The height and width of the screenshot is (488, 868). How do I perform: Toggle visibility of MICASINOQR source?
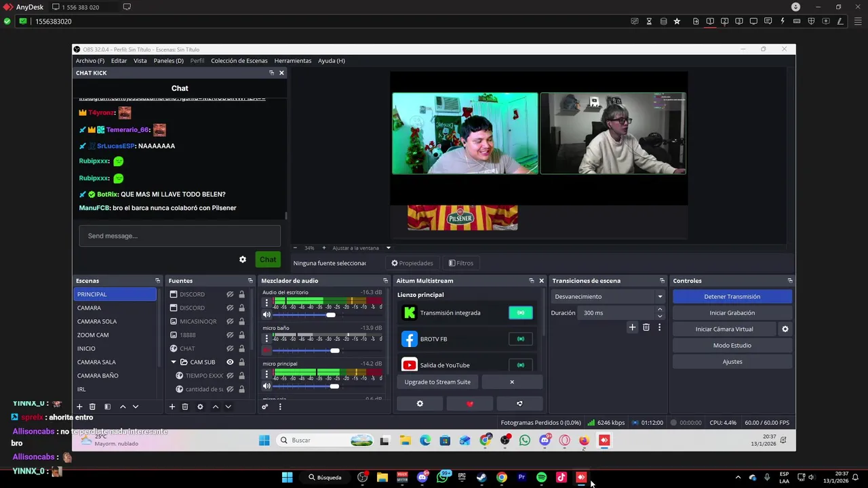tap(230, 321)
